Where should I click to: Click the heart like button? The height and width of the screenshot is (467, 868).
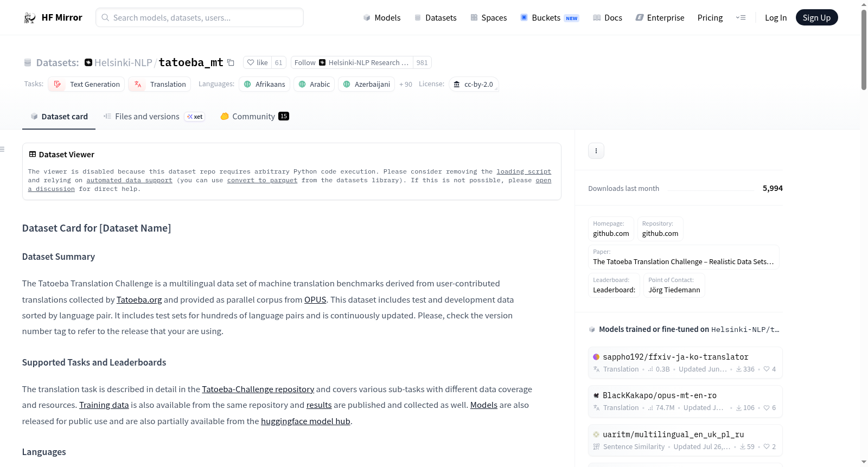point(258,62)
